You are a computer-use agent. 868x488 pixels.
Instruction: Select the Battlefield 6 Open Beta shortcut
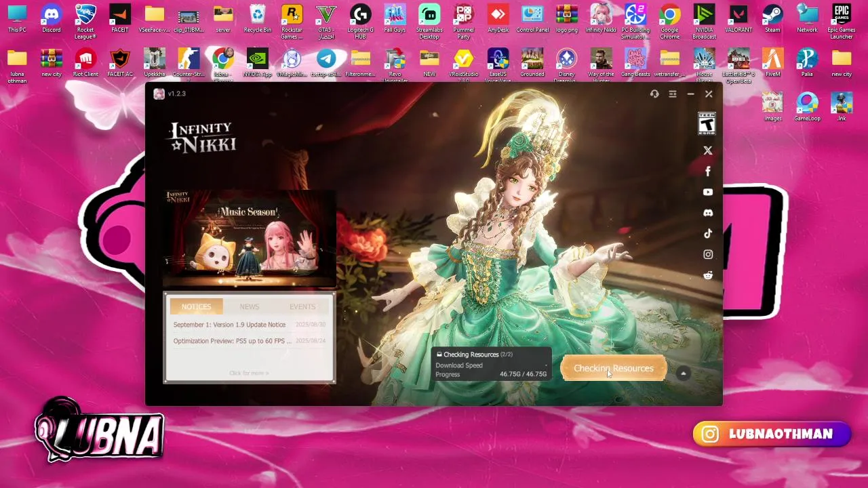point(738,65)
